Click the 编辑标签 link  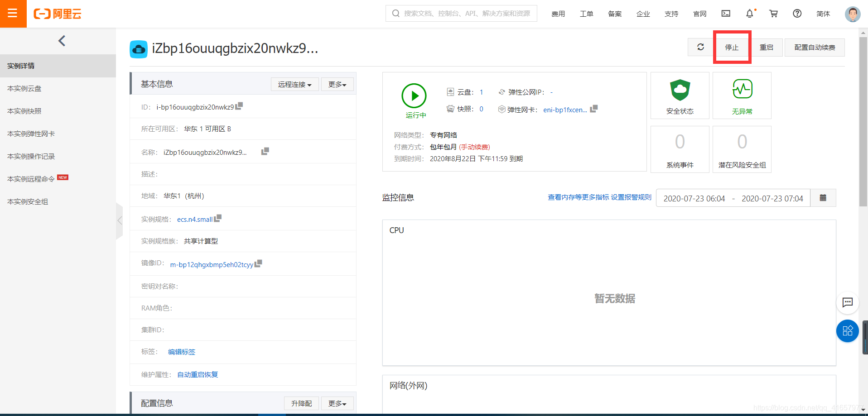(x=182, y=352)
